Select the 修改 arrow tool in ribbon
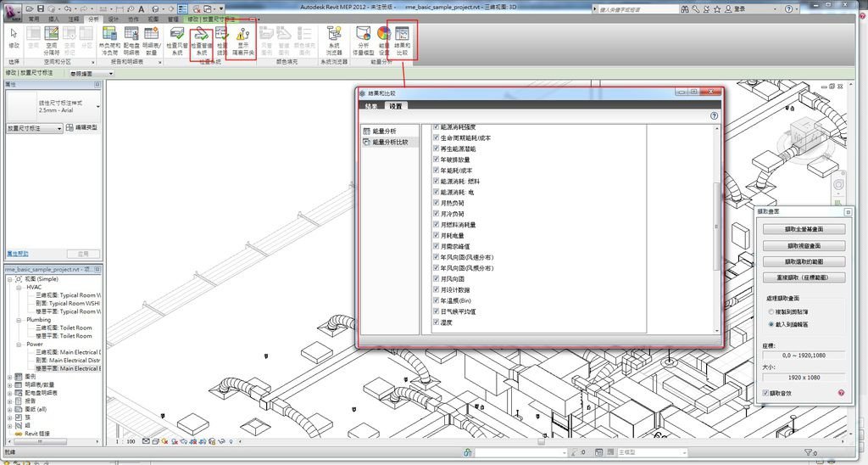The width and height of the screenshot is (868, 465). (14, 39)
